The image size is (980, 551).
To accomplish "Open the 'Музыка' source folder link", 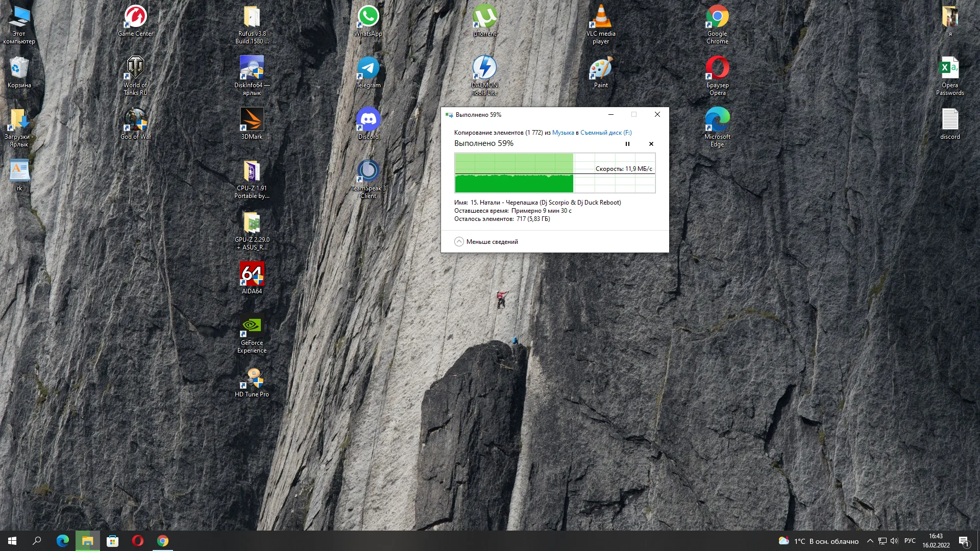I will point(563,133).
